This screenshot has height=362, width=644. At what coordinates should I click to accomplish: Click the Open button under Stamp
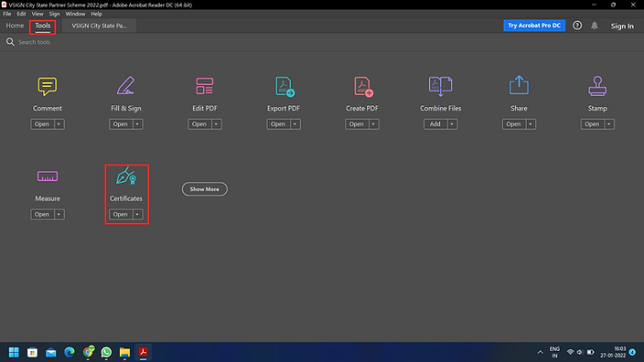[592, 124]
